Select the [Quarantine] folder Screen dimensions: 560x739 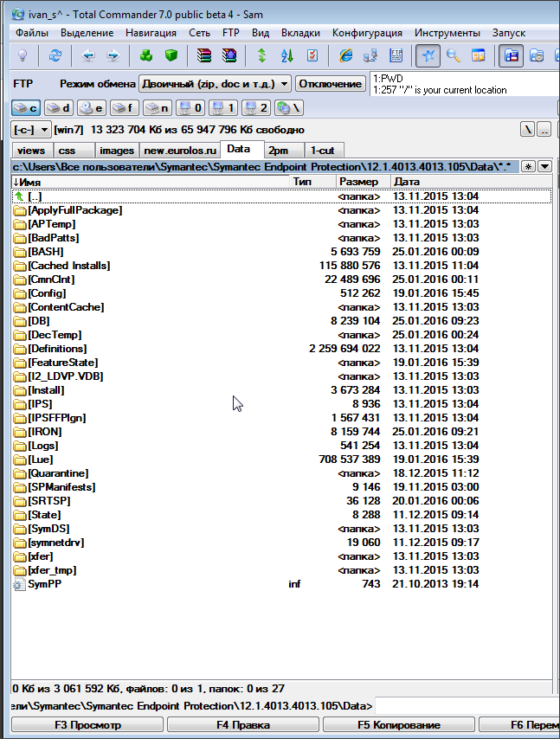pos(281,473)
